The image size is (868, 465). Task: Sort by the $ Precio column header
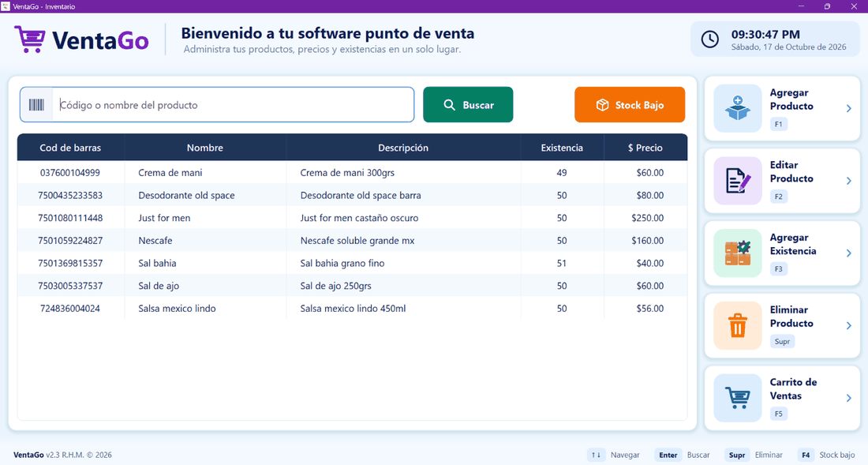click(x=645, y=148)
